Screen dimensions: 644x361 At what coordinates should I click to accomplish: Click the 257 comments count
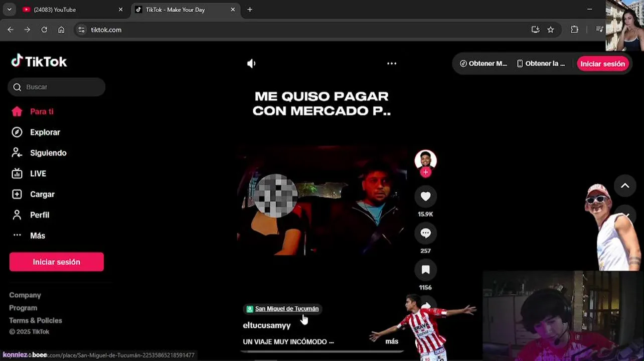425,251
